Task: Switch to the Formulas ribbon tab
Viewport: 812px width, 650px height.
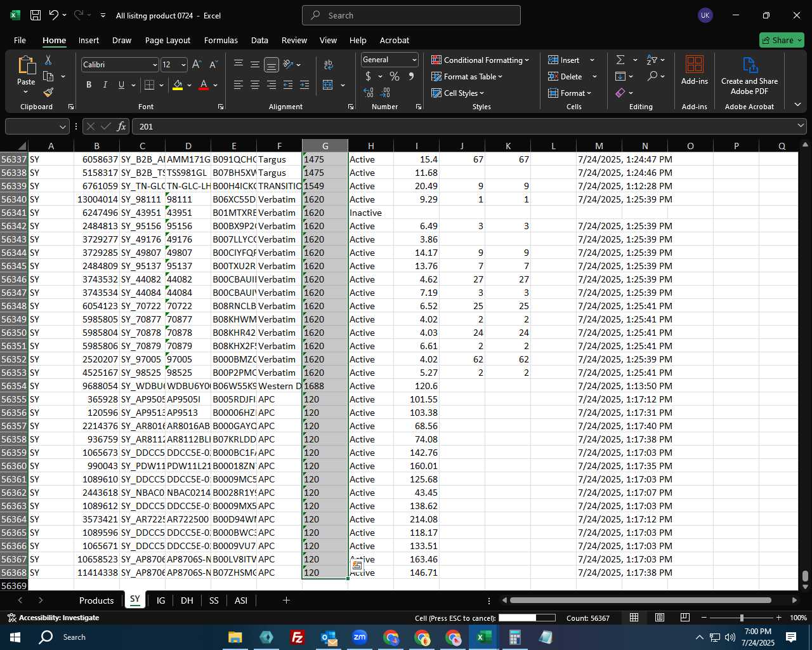Action: [x=221, y=40]
